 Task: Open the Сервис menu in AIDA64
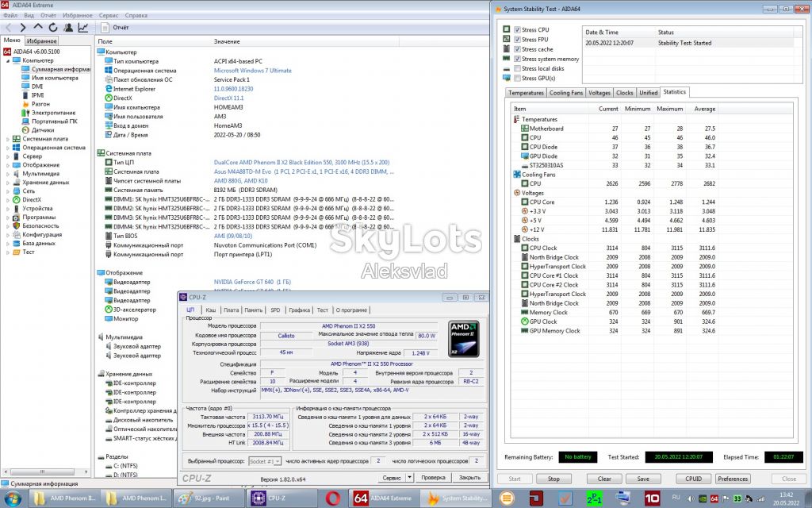coord(109,16)
